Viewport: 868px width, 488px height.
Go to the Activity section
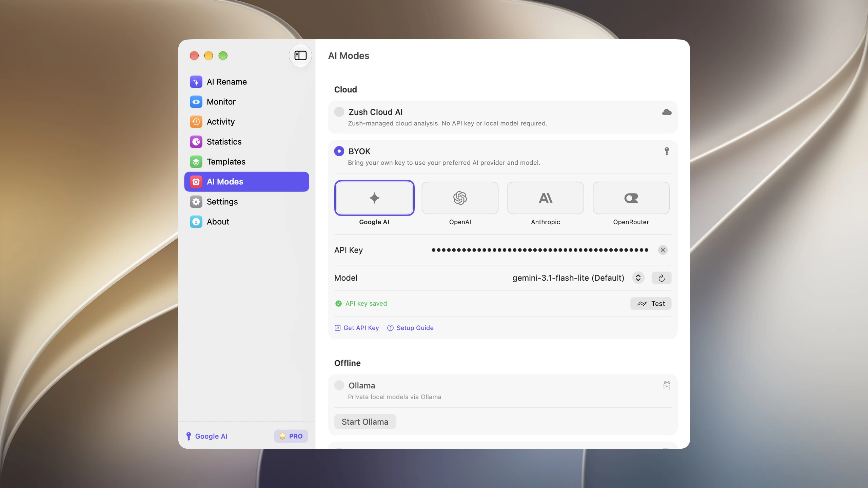(x=246, y=122)
